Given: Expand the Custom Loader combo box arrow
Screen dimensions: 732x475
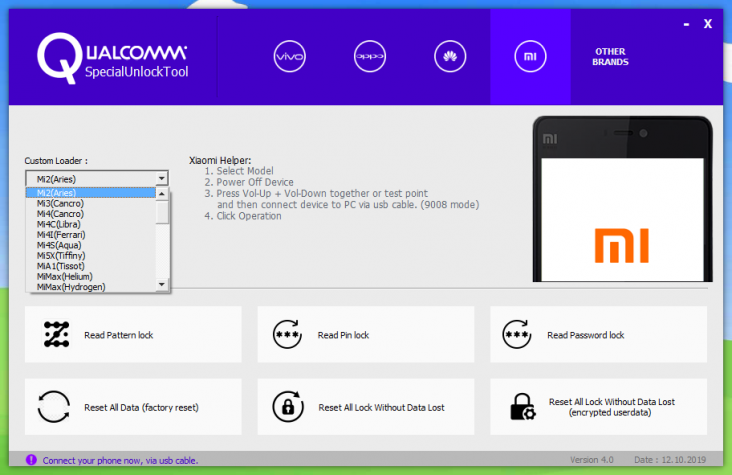Looking at the screenshot, I should (x=162, y=178).
